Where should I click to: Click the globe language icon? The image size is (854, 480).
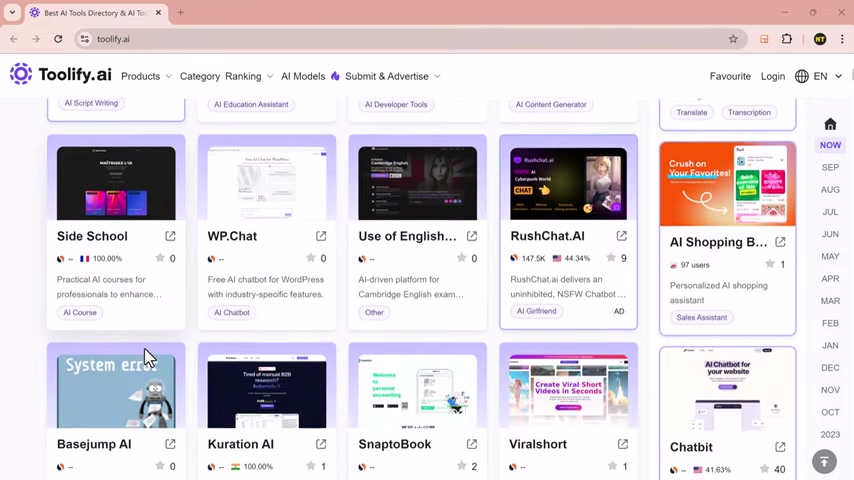tap(802, 76)
